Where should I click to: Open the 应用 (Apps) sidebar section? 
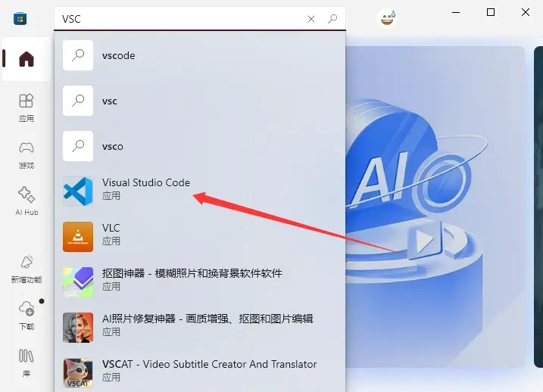(27, 107)
